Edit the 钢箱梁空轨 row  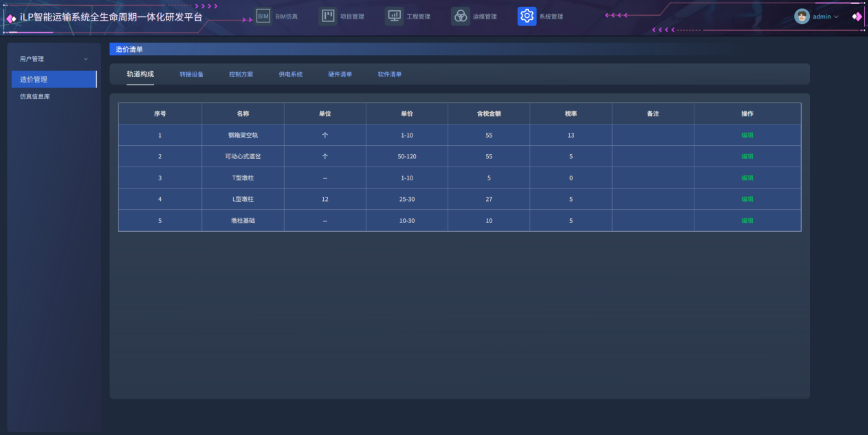click(747, 135)
